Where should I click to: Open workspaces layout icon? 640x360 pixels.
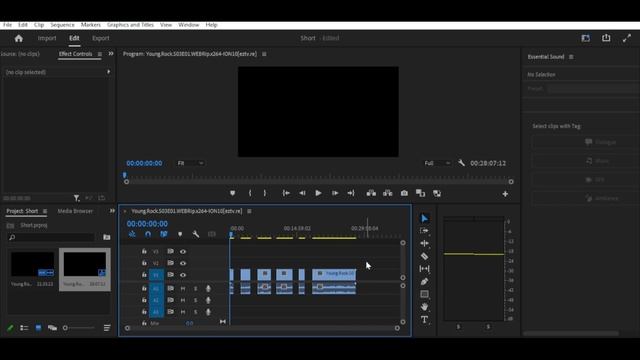[x=586, y=38]
